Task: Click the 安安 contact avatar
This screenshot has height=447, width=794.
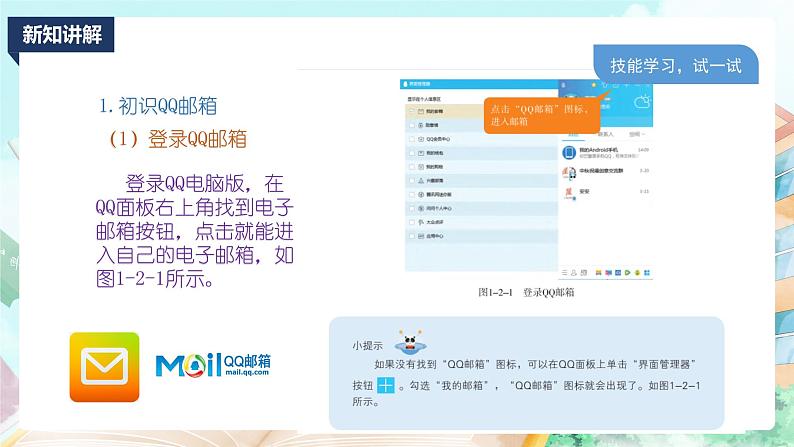Action: (568, 191)
